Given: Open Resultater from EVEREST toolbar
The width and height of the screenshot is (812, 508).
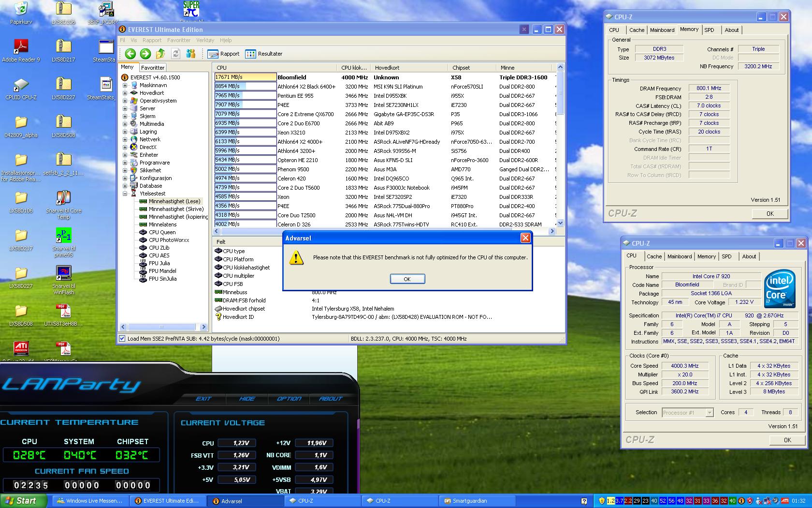Looking at the screenshot, I should coord(263,54).
